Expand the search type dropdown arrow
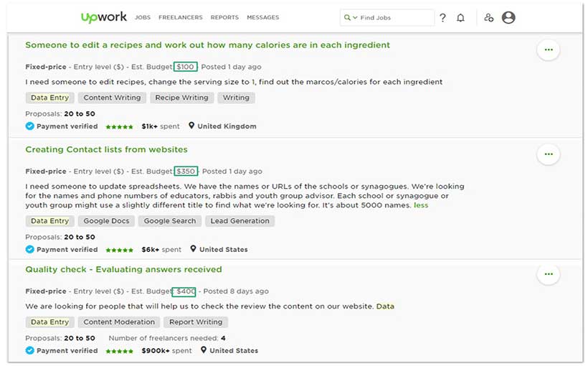The width and height of the screenshot is (588, 366). pos(355,18)
